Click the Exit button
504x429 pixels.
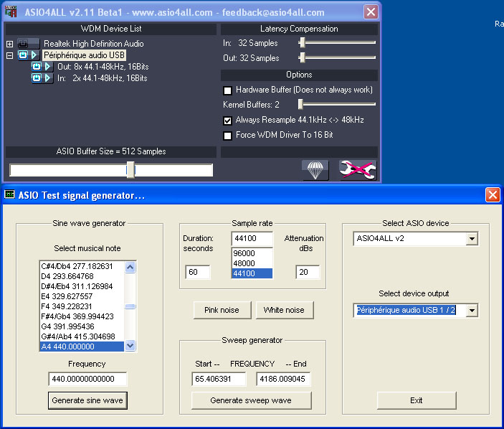point(417,400)
